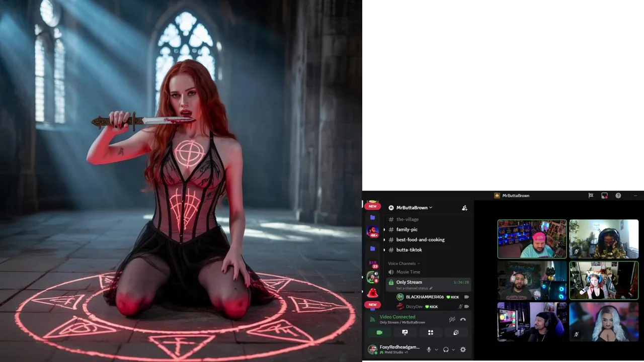Focus video tile with blue gaming chair
Image resolution: width=644 pixels, height=362 pixels.
tap(532, 322)
